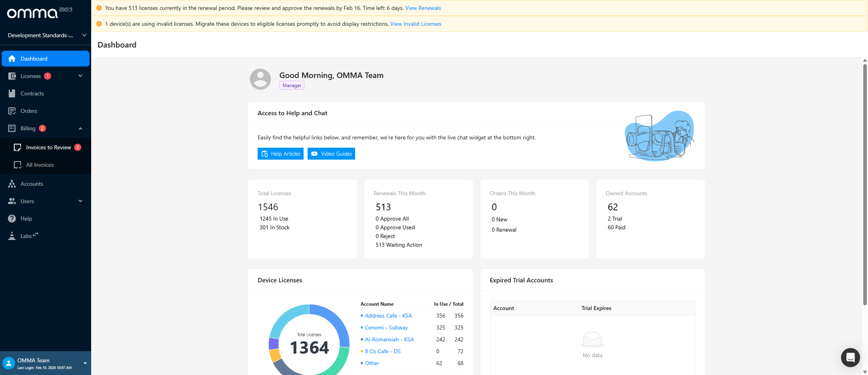The width and height of the screenshot is (868, 375).
Task: Expand the Users menu chevron
Action: pos(80,201)
